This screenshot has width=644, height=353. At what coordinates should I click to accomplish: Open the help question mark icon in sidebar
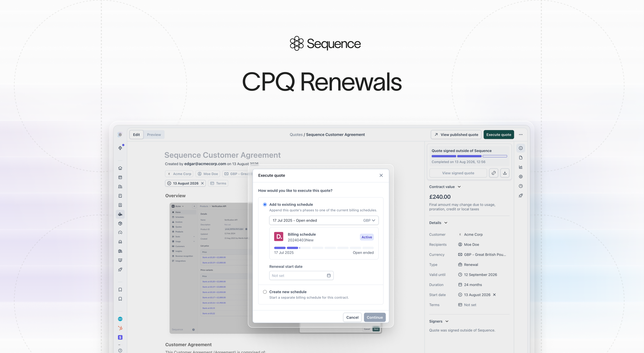pos(120,350)
